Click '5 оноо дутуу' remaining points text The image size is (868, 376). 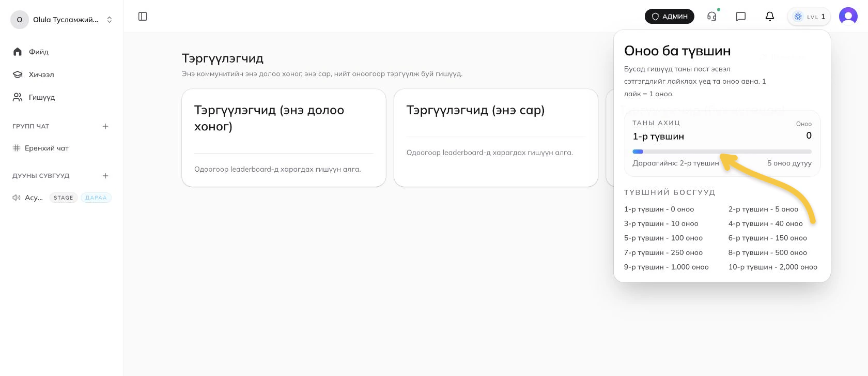(789, 163)
